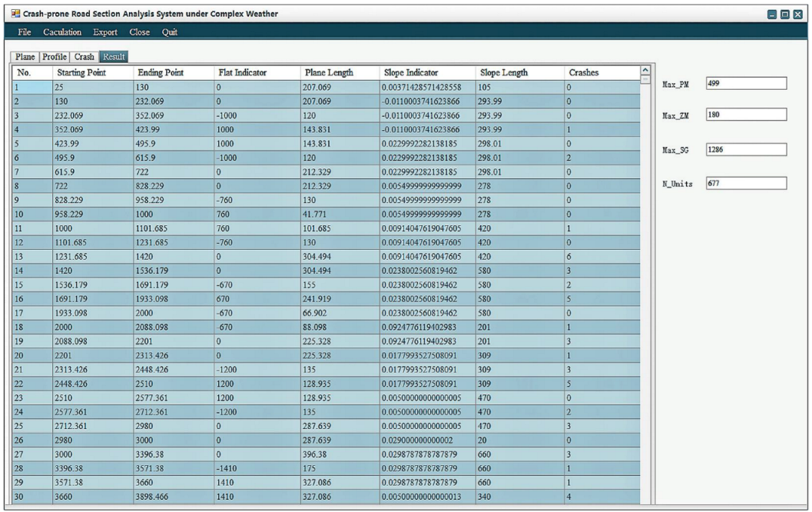Open the File menu

pos(24,32)
